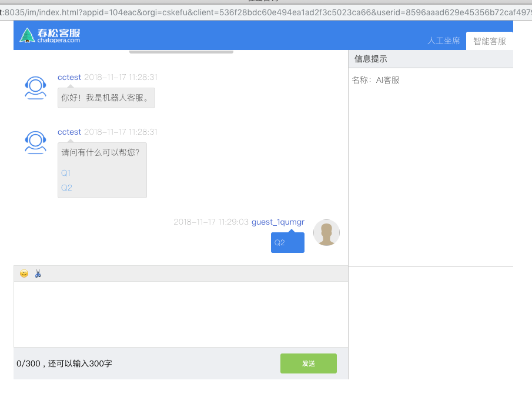Screen dimensions: 532x407
Task: Switch to the 人工坐席 tab
Action: tap(443, 41)
